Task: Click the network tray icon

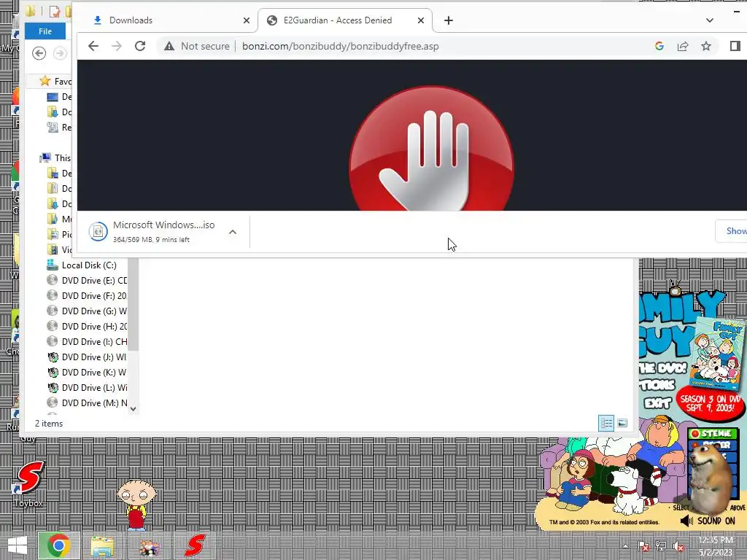Action: tap(660, 545)
